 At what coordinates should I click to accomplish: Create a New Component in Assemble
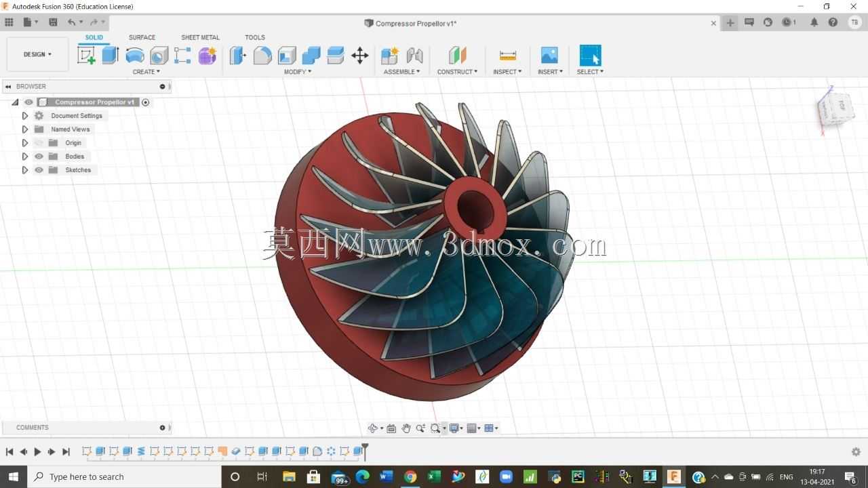tap(390, 56)
